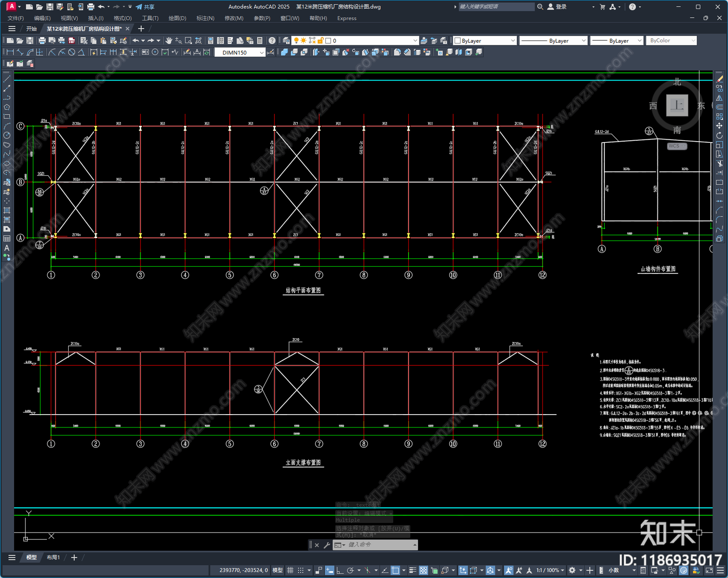Select the Erase modify tool

tap(719, 79)
